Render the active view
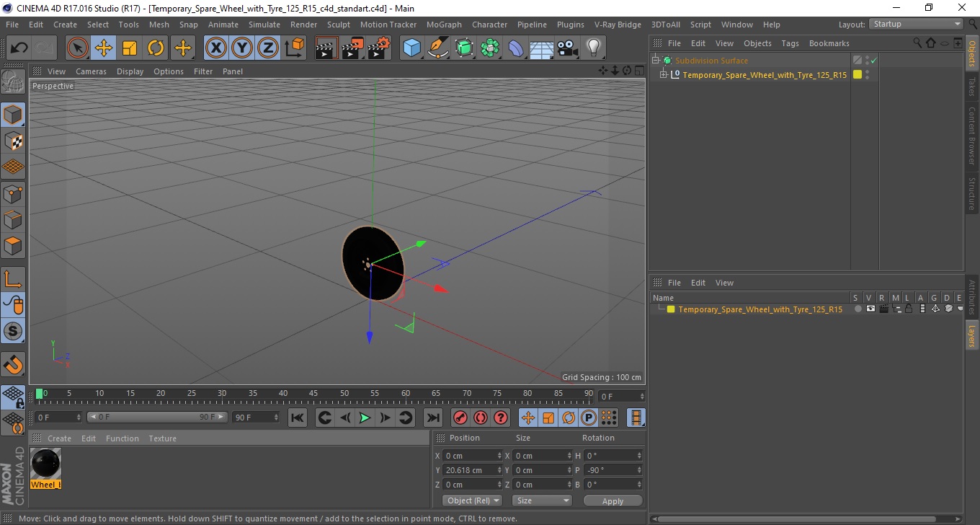980x525 pixels. pos(326,48)
